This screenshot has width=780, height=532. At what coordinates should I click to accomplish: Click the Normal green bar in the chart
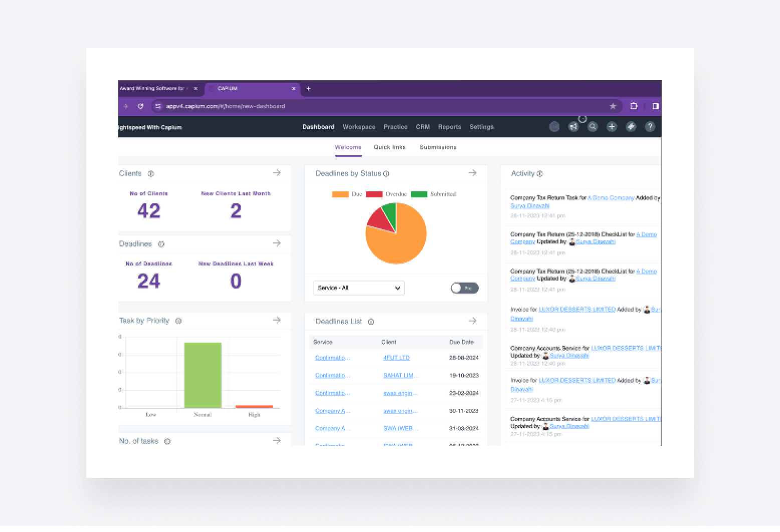203,375
